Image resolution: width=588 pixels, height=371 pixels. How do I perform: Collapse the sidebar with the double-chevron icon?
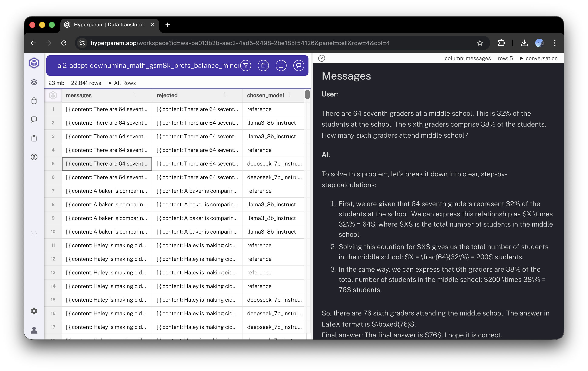coord(34,234)
